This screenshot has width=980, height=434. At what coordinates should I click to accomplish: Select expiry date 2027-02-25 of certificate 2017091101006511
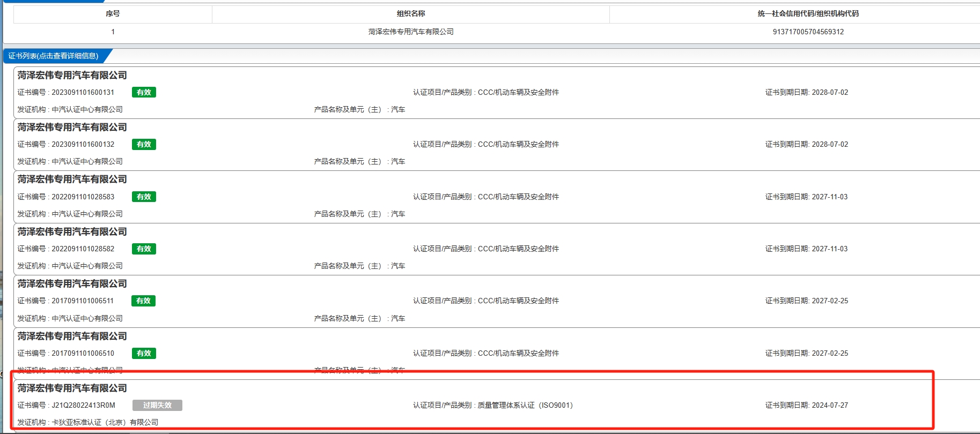coord(830,301)
